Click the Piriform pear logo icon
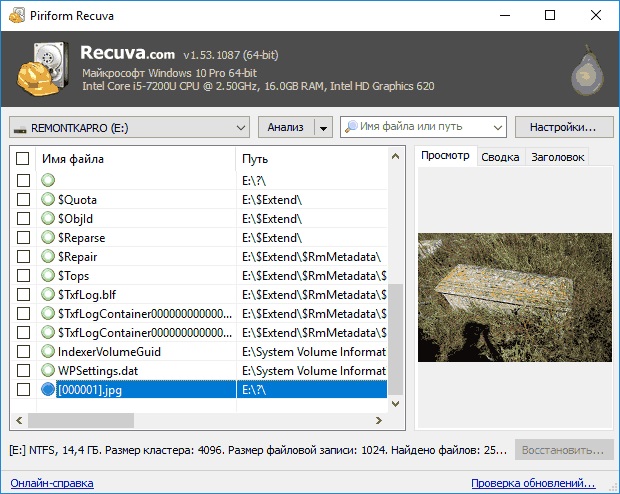Screen dimensions: 620x494 tap(584, 71)
